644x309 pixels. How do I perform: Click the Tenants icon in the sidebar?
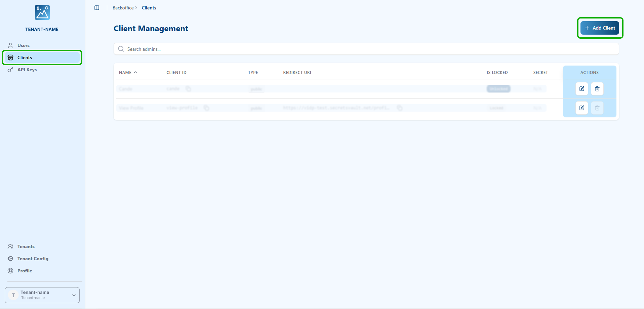(x=10, y=246)
